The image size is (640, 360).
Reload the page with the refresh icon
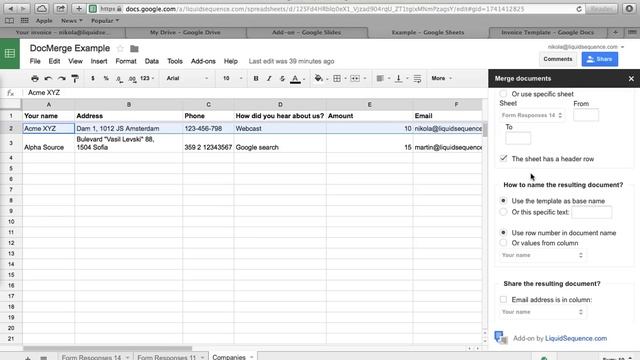point(579,9)
